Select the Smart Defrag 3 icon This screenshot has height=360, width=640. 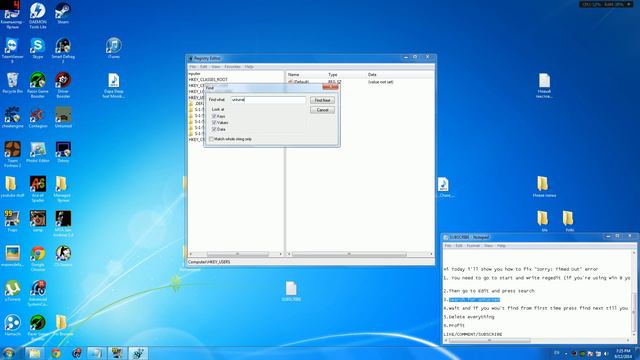[x=63, y=50]
